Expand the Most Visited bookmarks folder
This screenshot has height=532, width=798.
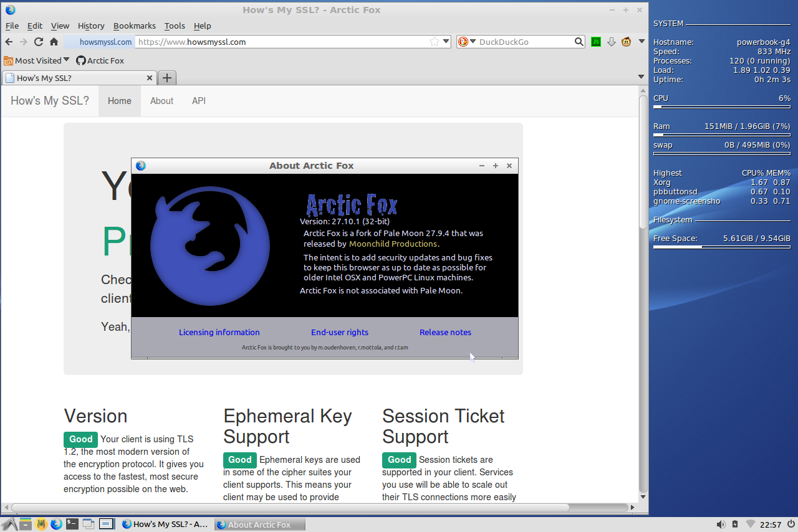36,60
